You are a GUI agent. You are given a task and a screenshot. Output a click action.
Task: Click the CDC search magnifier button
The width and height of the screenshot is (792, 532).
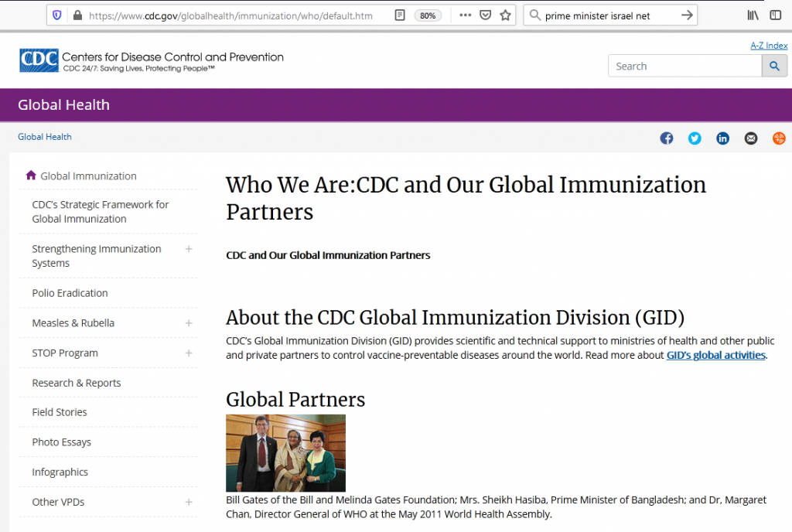[774, 66]
